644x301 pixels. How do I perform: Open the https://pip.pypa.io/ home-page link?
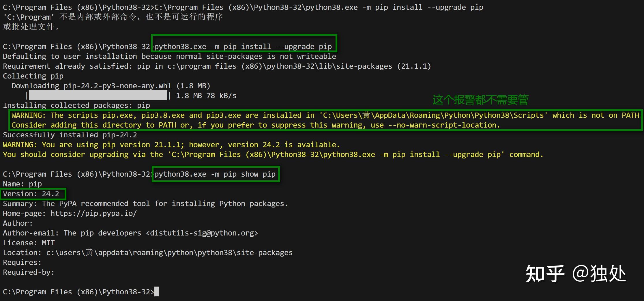click(93, 214)
